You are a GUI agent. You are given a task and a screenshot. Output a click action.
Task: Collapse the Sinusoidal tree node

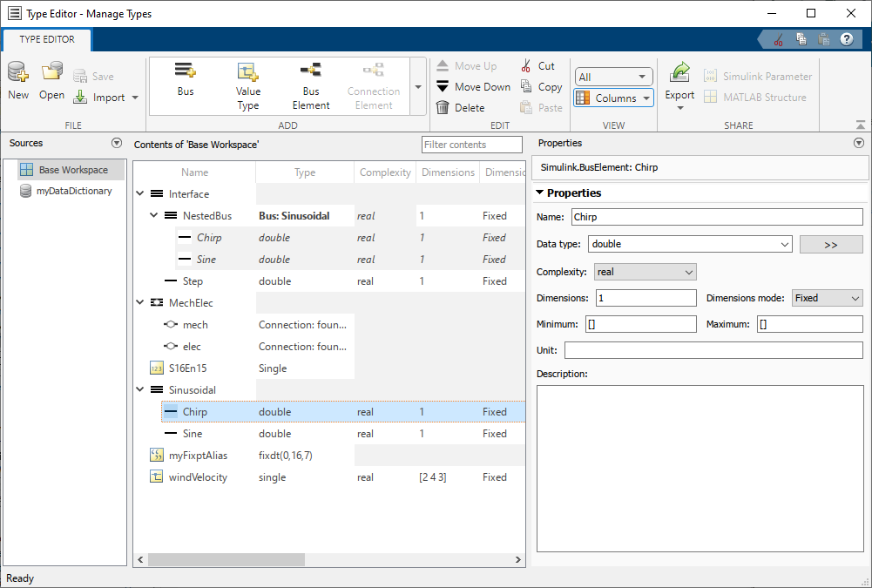(x=140, y=390)
